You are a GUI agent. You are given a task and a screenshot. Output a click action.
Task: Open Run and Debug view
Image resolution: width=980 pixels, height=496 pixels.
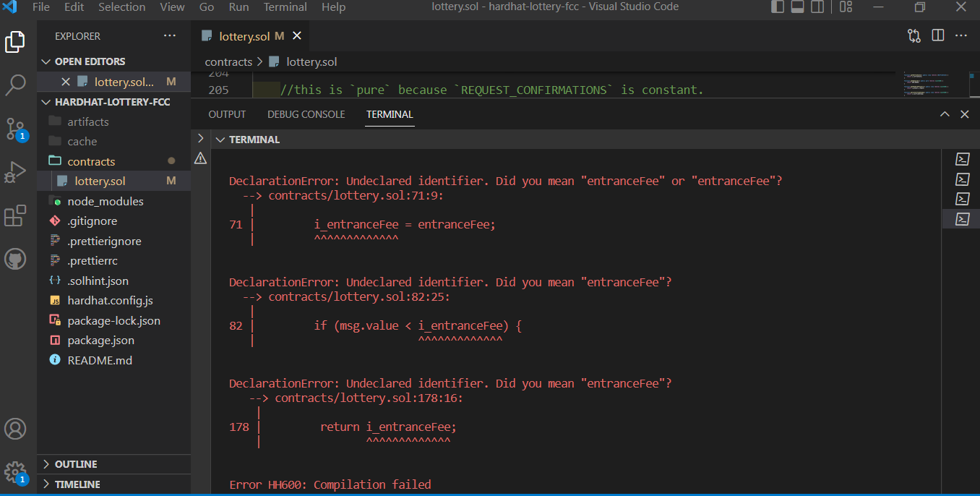[x=15, y=172]
